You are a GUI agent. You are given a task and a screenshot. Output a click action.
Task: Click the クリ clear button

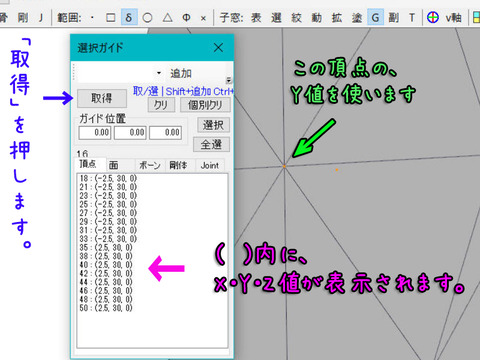tap(161, 105)
